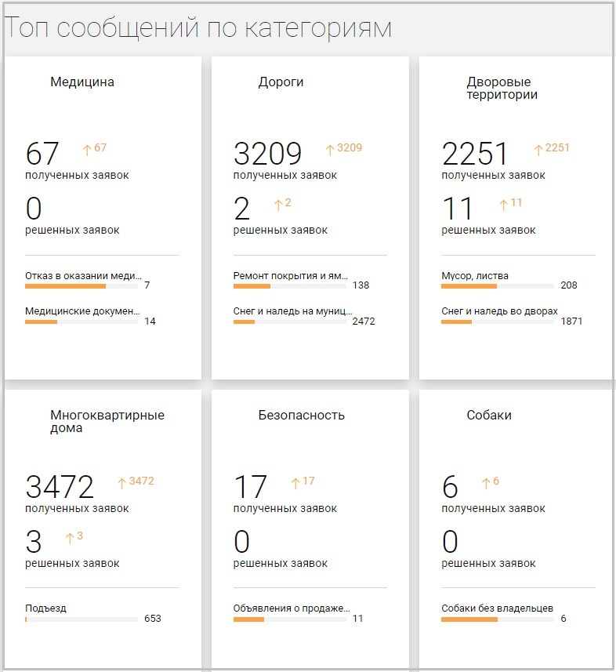This screenshot has height=672, width=616.
Task: Select the 'Снег и наледь на муниц...' label
Action: coord(292,311)
